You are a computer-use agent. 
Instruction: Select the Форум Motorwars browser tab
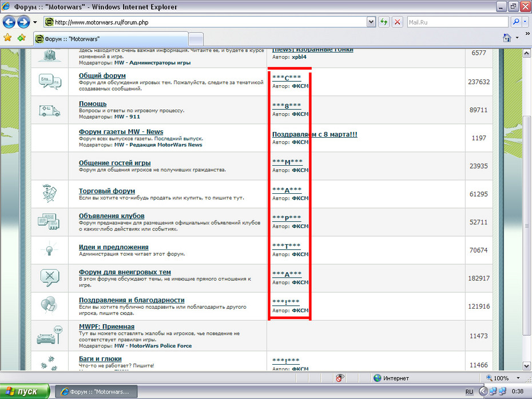click(110, 39)
